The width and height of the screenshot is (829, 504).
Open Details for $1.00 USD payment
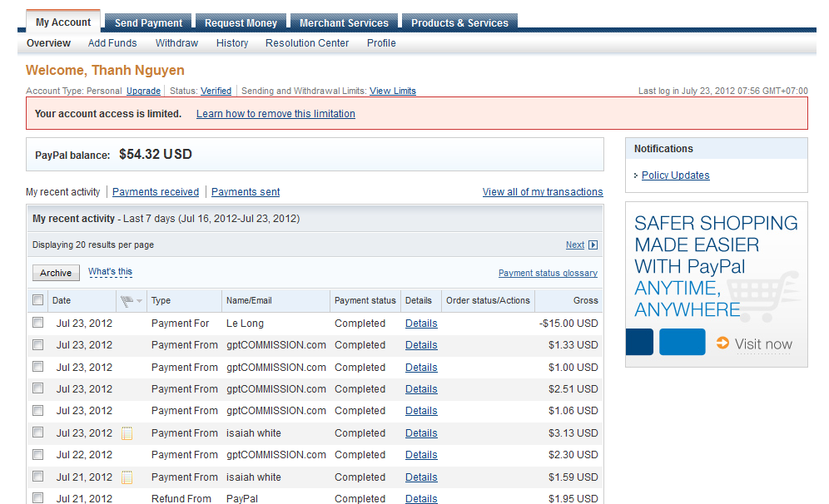421,367
